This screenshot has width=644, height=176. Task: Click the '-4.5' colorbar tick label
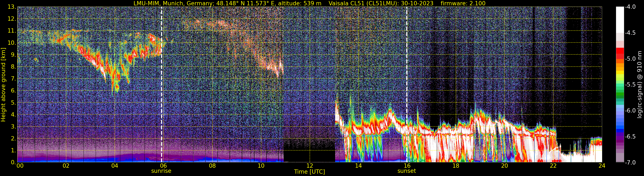[x=630, y=33]
